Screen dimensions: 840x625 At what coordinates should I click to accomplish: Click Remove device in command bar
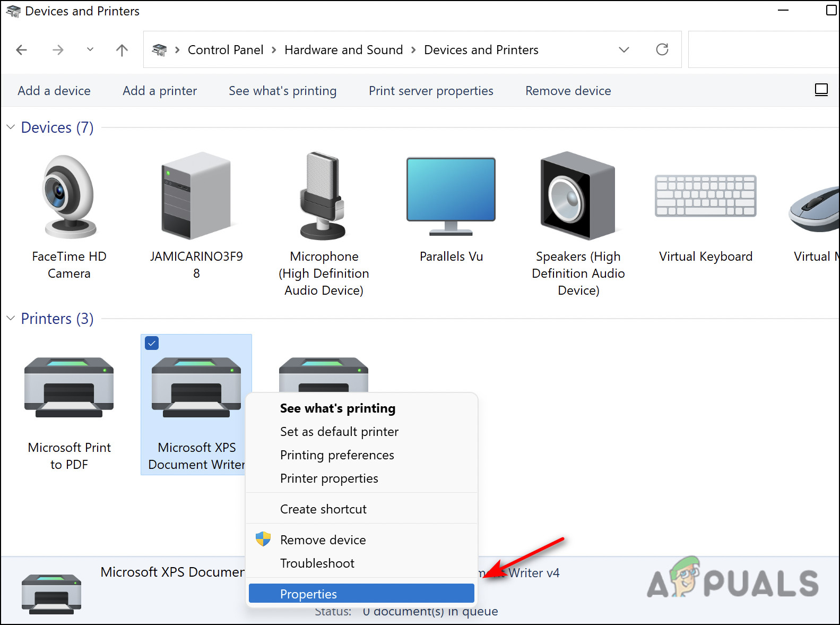tap(568, 91)
